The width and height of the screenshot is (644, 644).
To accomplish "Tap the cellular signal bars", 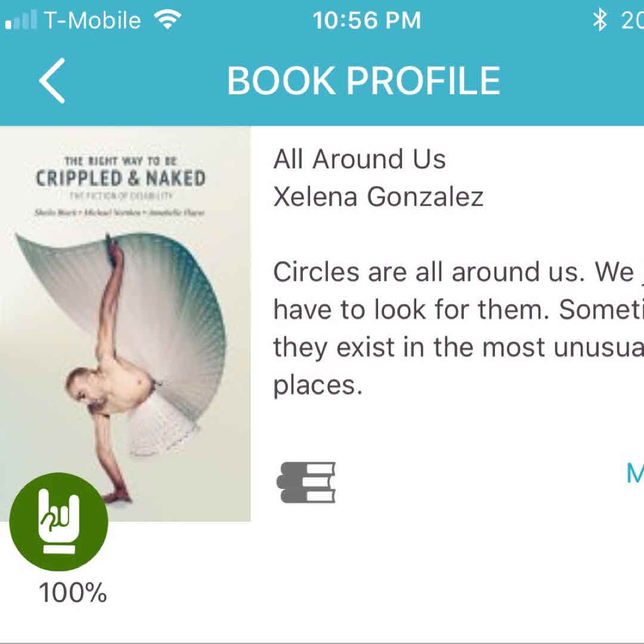I will point(20,21).
